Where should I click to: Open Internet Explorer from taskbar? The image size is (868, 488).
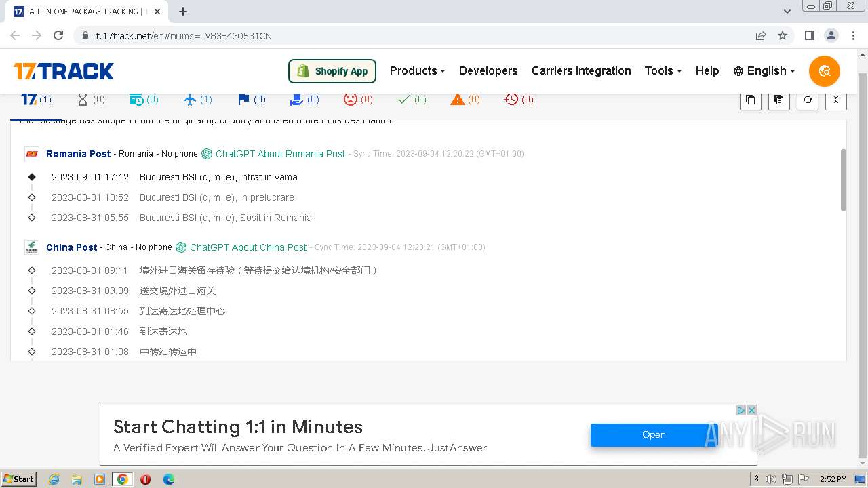[x=54, y=479]
